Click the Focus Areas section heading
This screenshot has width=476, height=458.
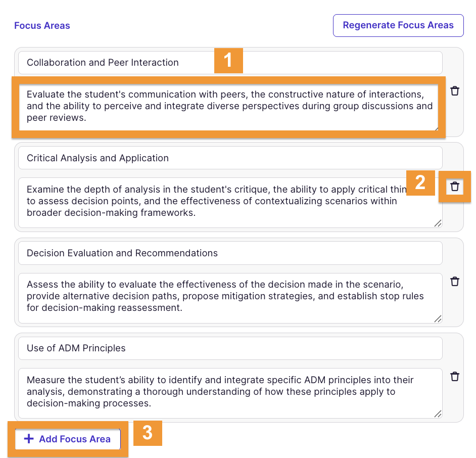click(x=42, y=26)
